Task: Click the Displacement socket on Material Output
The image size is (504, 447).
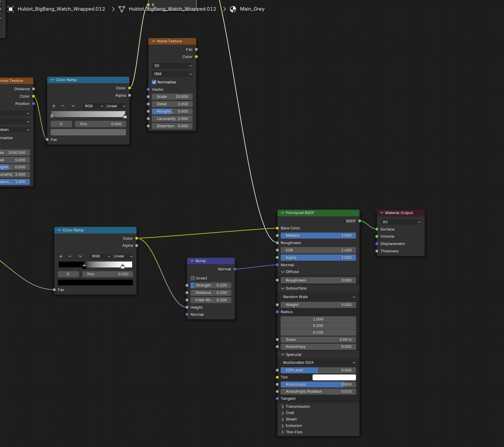Action: [x=377, y=244]
